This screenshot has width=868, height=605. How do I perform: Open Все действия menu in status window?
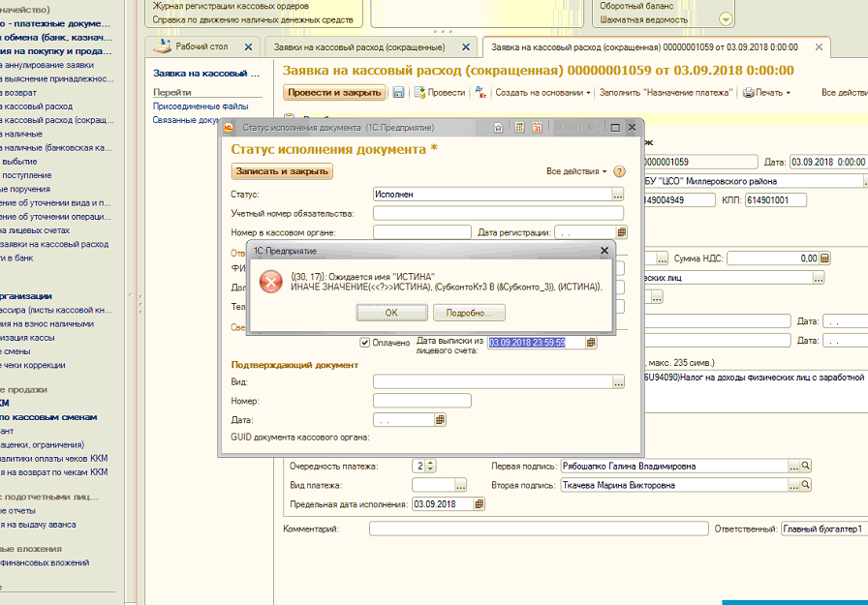click(x=576, y=171)
